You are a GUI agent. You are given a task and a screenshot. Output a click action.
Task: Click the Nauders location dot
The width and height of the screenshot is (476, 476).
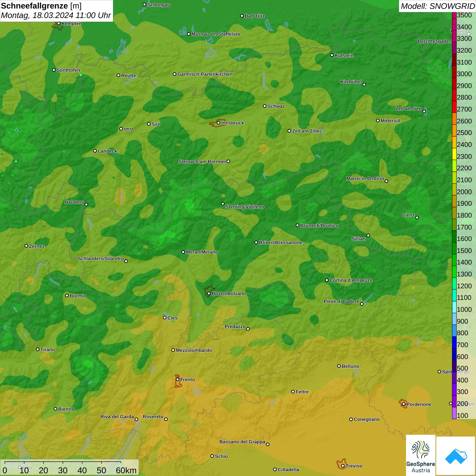point(86,205)
